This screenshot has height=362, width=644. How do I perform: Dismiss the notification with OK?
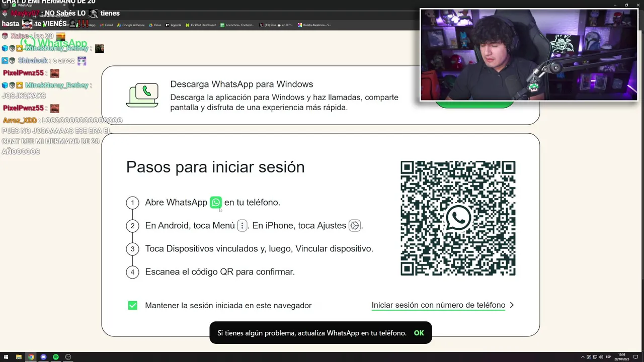419,333
